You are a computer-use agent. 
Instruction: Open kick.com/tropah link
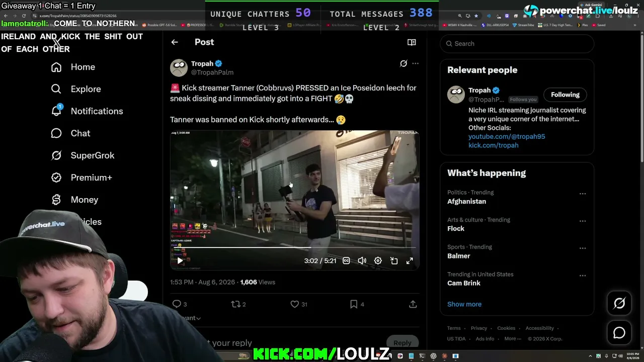click(493, 145)
